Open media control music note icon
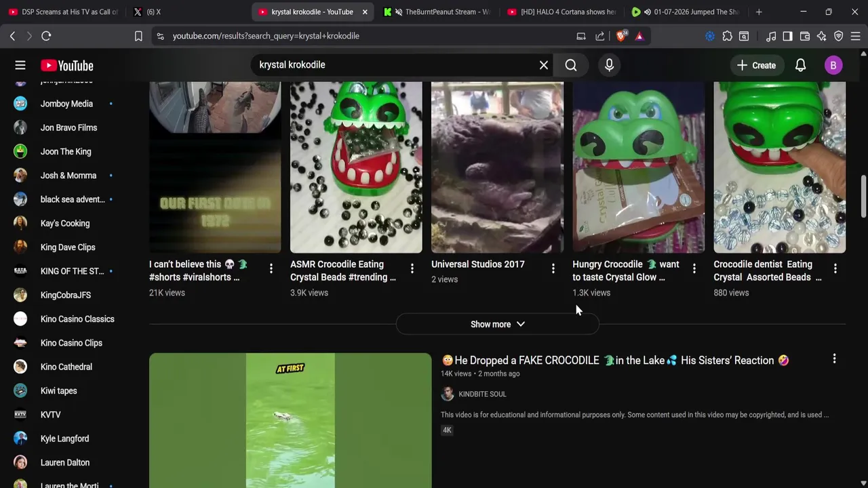Screen dimensions: 868x488 point(771,36)
